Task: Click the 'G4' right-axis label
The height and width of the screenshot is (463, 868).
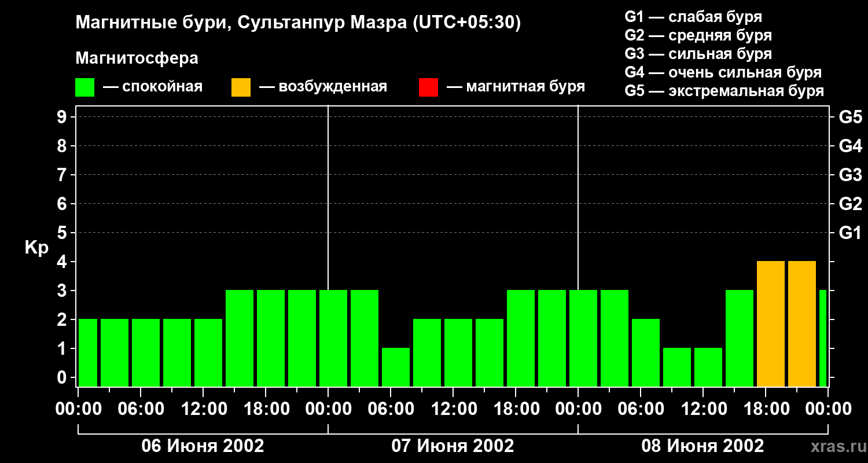Action: (x=850, y=146)
